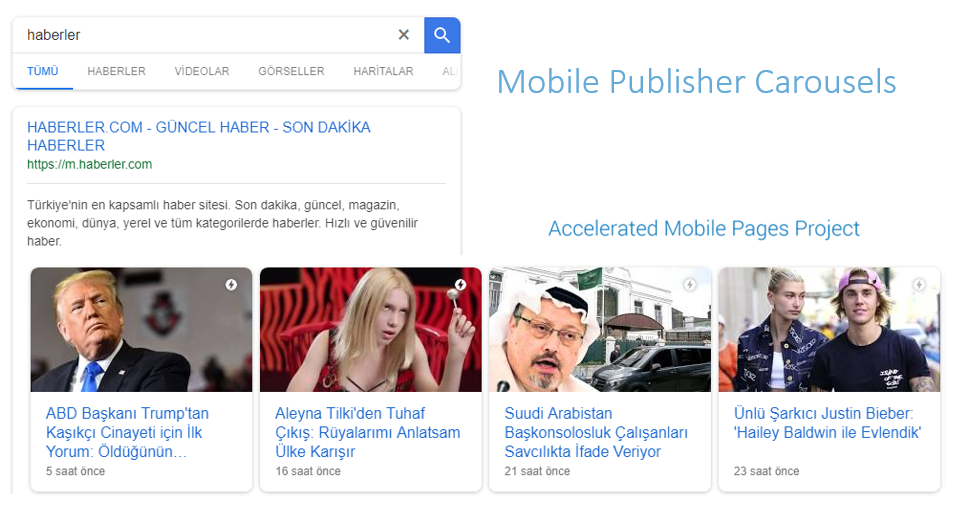Switch to the HABERLER tab

coord(116,71)
